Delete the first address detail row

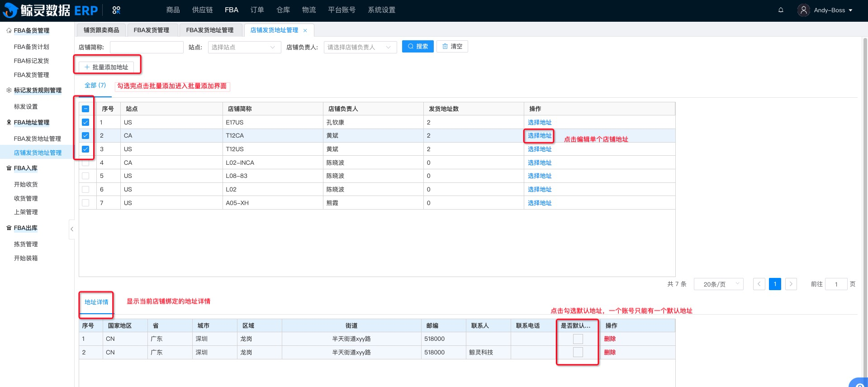click(610, 339)
